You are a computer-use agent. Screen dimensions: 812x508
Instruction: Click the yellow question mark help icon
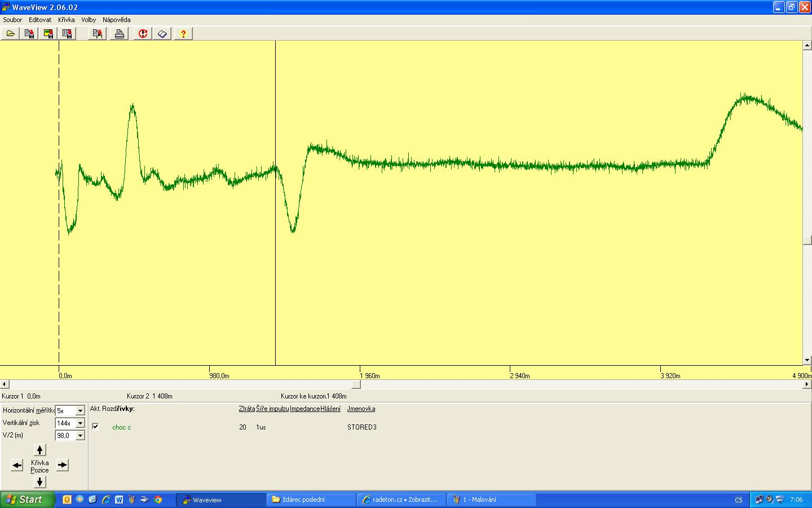(x=183, y=34)
